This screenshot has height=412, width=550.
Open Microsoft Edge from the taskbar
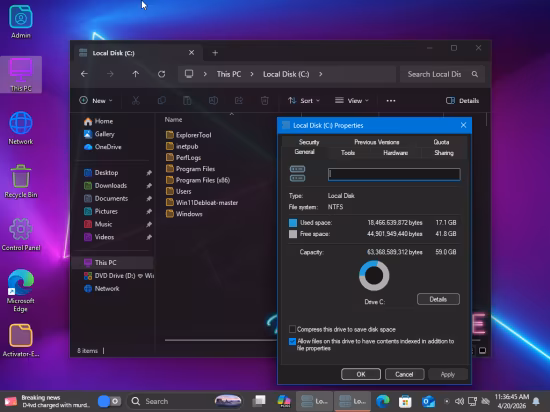tap(383, 401)
